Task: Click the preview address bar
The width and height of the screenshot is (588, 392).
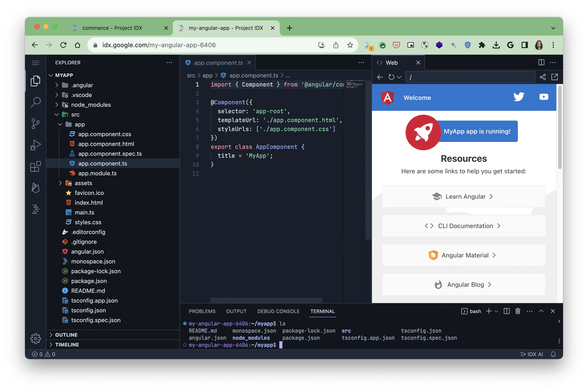Action: coord(470,77)
